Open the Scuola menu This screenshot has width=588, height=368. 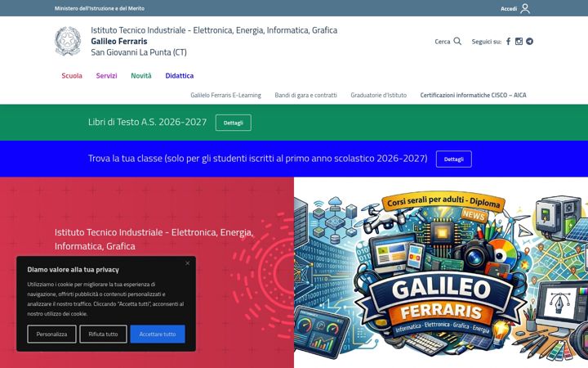coord(72,75)
